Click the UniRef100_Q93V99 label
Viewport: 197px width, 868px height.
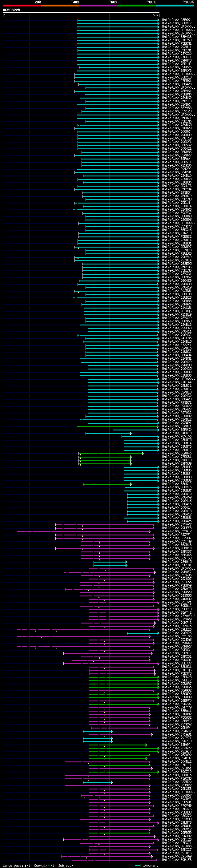176,819
